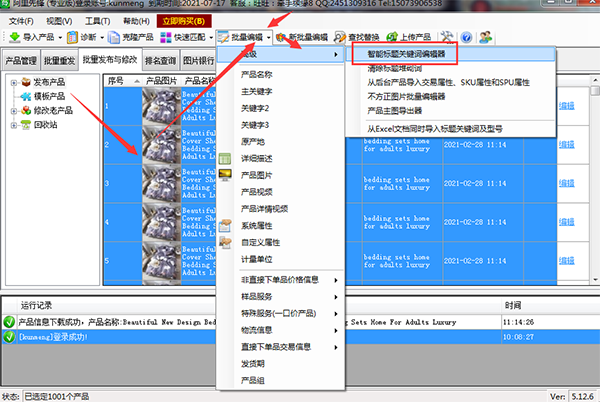The height and width of the screenshot is (402, 600).
Task: Click the blue question mark help icon
Action: (466, 37)
